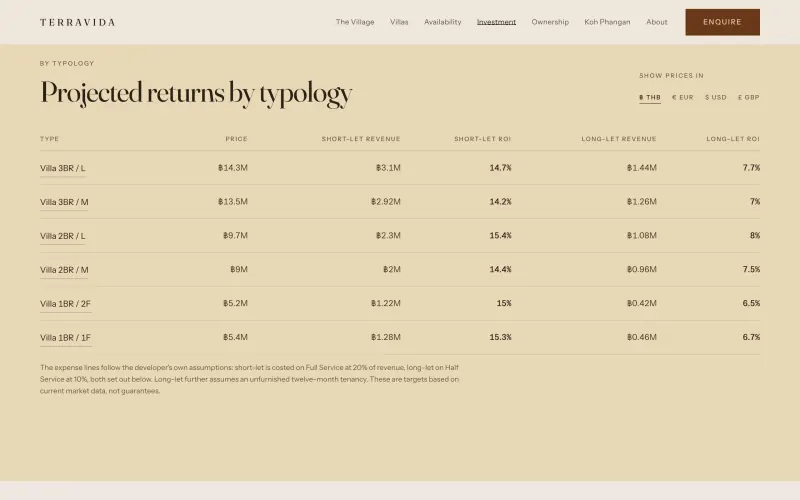Open the Villa 1BR / 2F link
The width and height of the screenshot is (800, 500).
click(x=65, y=304)
